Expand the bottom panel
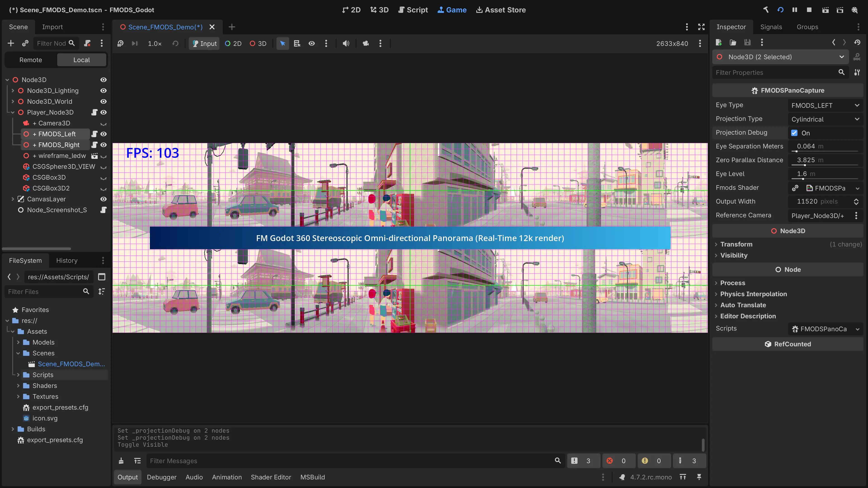 (683, 477)
